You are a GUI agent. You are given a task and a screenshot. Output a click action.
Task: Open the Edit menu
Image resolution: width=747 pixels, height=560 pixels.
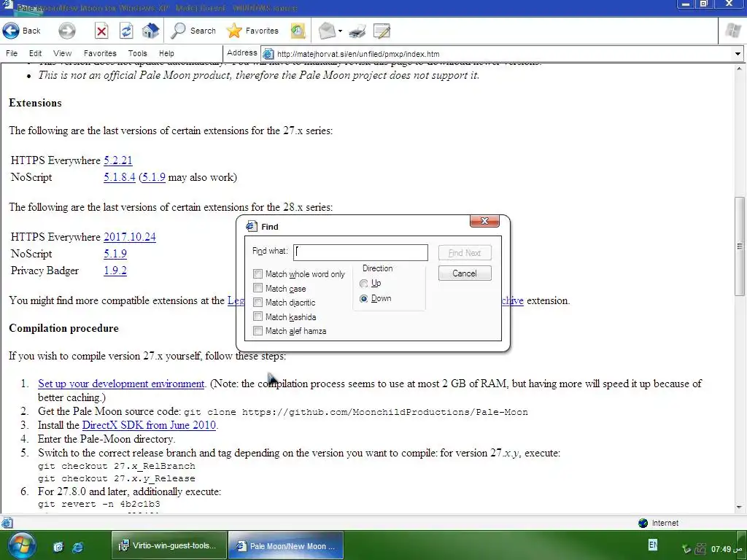tap(35, 53)
